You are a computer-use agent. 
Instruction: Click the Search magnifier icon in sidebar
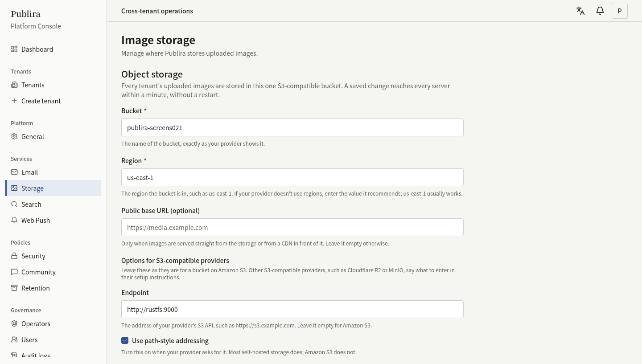pos(14,204)
